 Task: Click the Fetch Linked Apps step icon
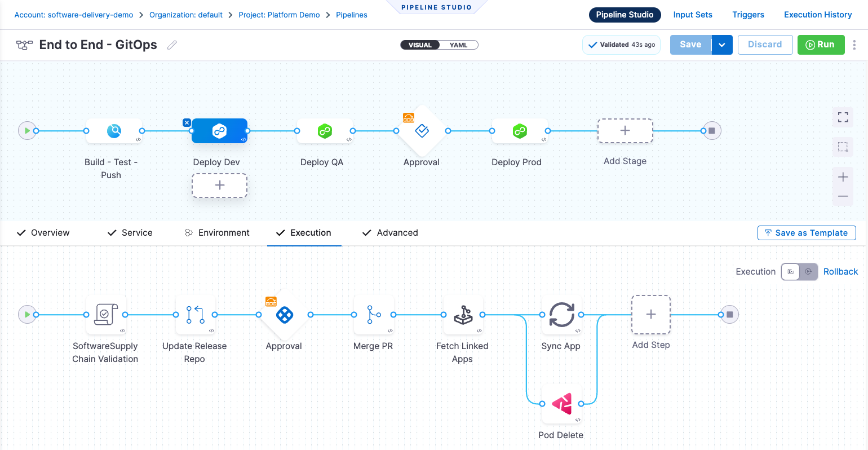point(463,315)
